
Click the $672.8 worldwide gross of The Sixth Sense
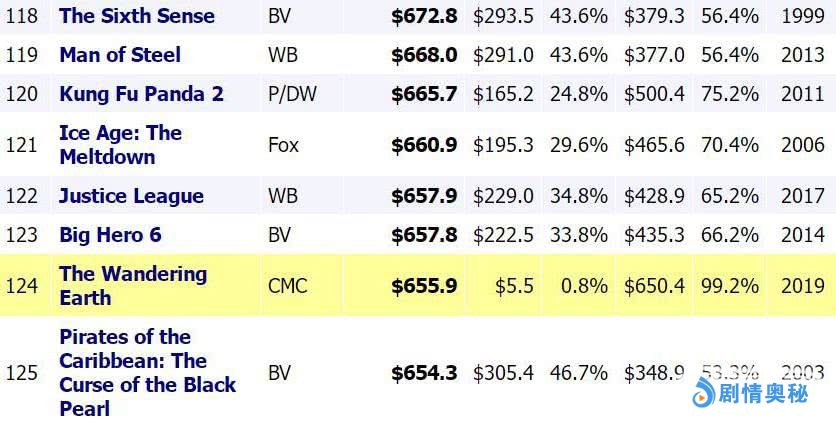pos(424,15)
